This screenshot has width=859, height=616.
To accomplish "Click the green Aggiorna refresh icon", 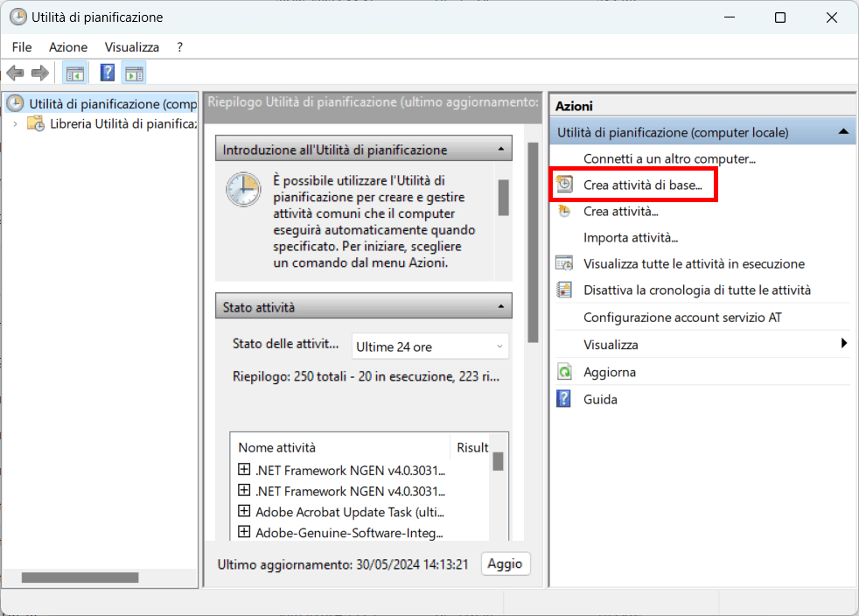I will (565, 372).
